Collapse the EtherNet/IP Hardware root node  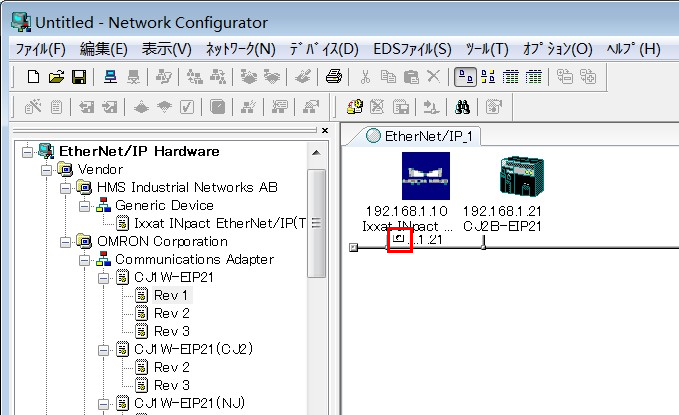(28, 152)
